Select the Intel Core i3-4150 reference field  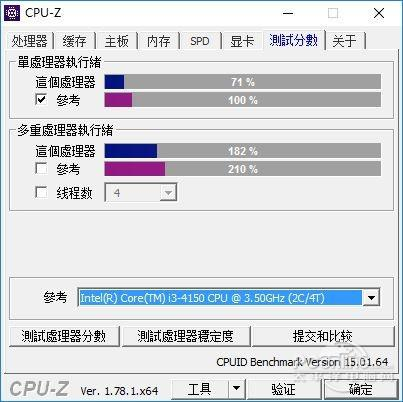220,298
